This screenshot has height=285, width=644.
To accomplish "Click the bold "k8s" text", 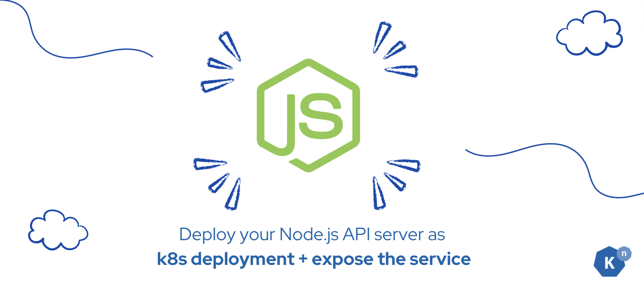I will 172,259.
